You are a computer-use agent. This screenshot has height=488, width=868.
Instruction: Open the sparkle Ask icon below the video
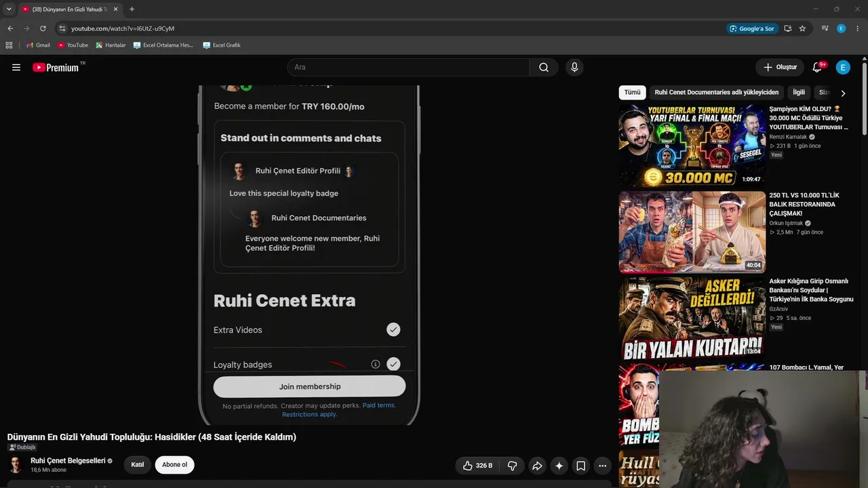tap(559, 466)
